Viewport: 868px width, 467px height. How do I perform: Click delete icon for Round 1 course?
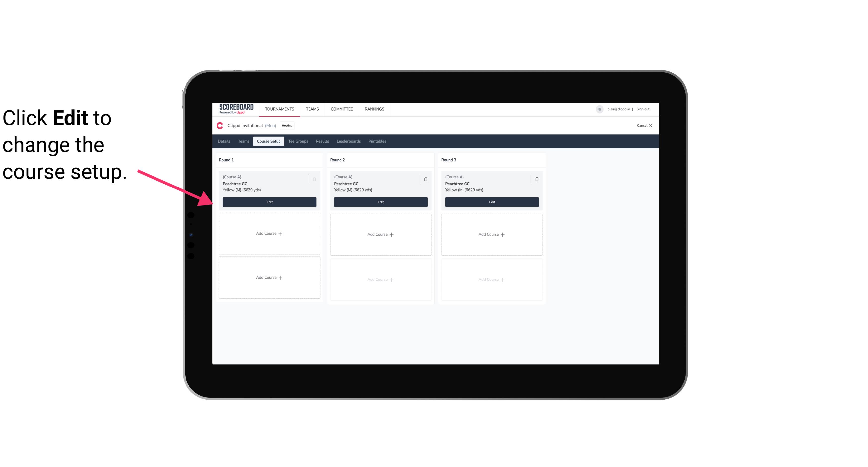click(314, 179)
